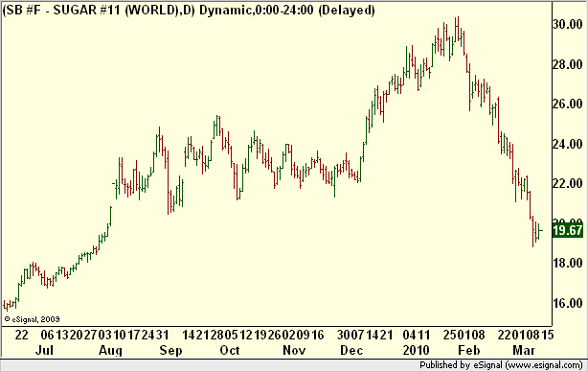Click the eSignal, 2009 copyright notice
This screenshot has width=588, height=372.
(32, 319)
